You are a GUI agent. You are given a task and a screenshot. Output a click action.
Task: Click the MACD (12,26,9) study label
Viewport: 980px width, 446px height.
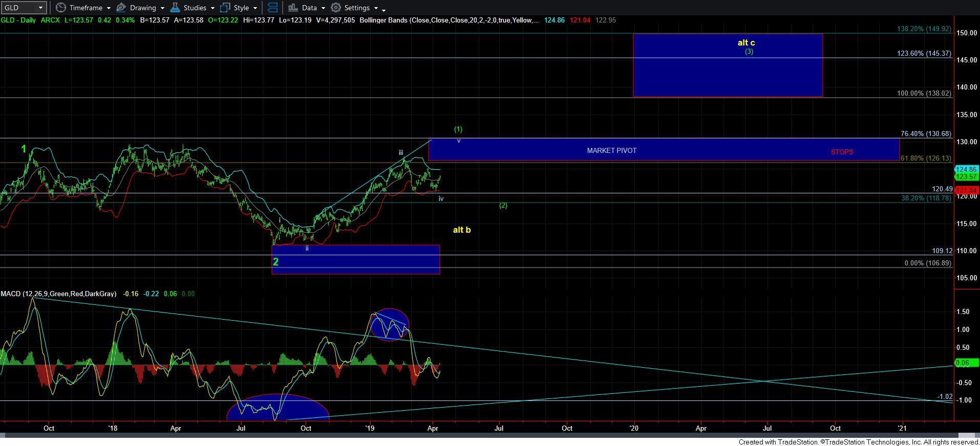point(58,294)
